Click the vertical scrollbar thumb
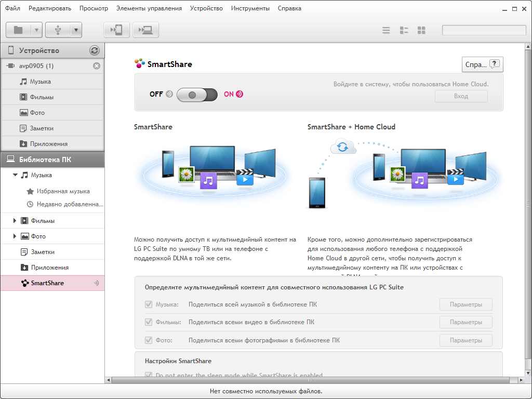This screenshot has width=532, height=399. click(x=528, y=204)
